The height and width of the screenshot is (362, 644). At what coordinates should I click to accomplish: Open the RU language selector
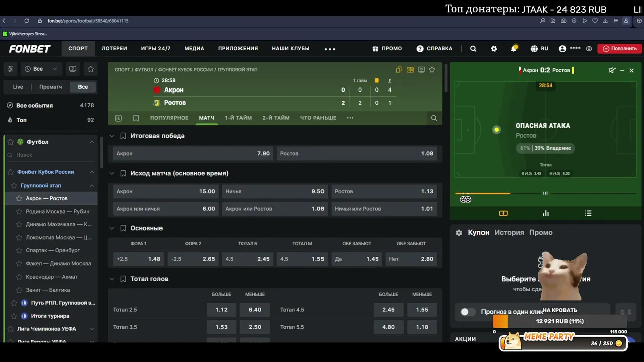point(539,49)
